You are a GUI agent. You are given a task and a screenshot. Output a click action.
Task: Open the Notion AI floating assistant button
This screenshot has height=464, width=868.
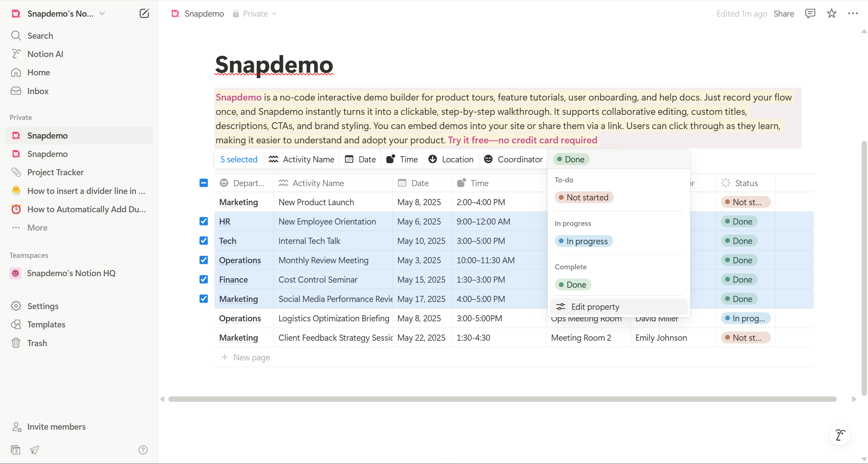click(x=840, y=435)
